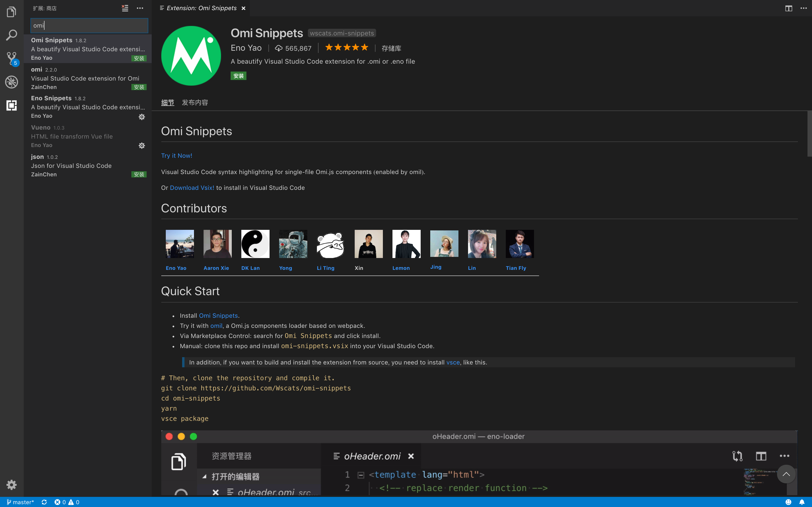Open the Debug view icon
This screenshot has height=507, width=812.
click(x=11, y=82)
